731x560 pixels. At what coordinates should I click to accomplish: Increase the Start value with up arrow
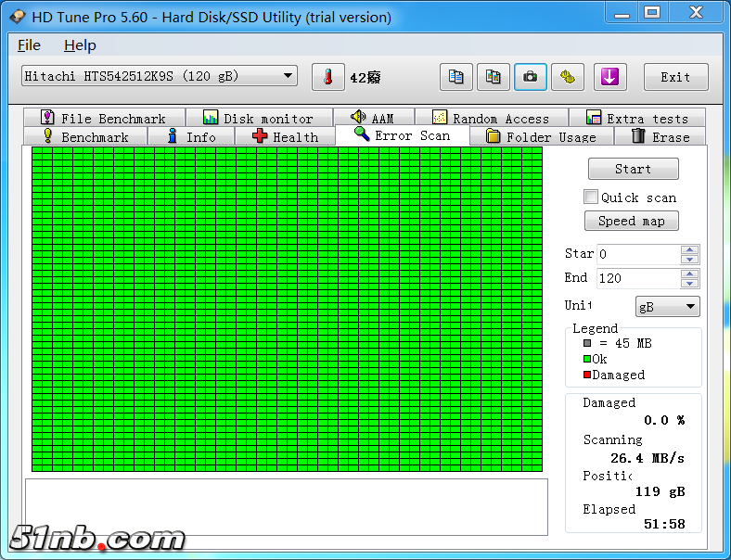(x=689, y=249)
